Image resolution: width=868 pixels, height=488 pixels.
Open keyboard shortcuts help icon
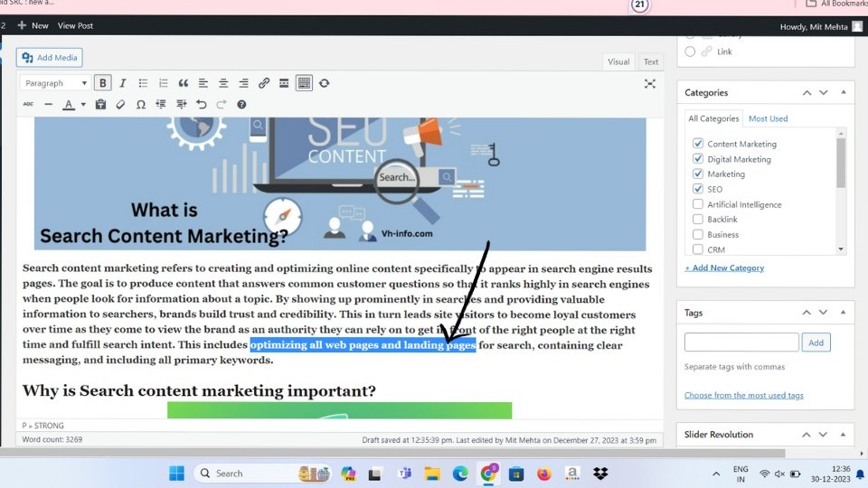[241, 104]
